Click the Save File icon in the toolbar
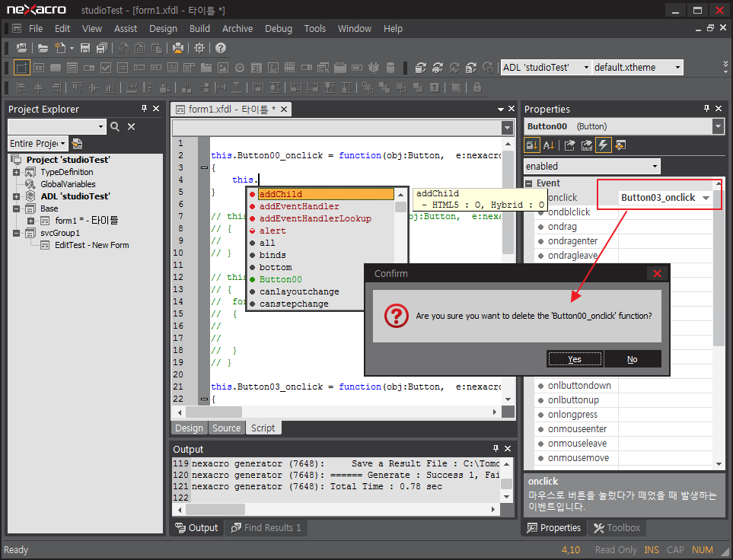The width and height of the screenshot is (733, 560). [x=86, y=48]
